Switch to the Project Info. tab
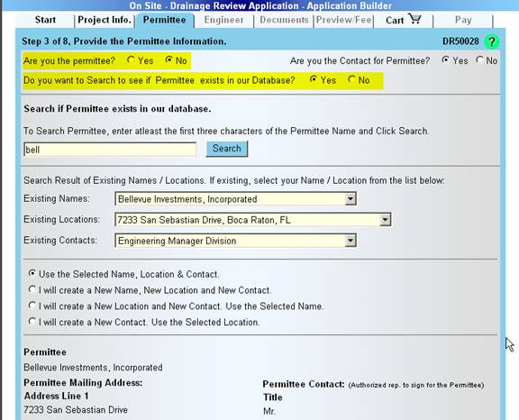Image resolution: width=519 pixels, height=420 pixels. [105, 20]
